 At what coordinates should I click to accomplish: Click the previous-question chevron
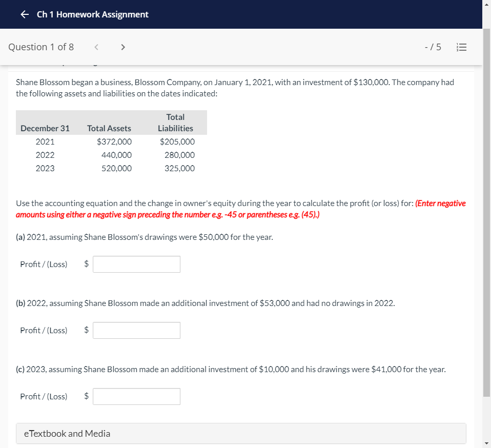[x=96, y=47]
